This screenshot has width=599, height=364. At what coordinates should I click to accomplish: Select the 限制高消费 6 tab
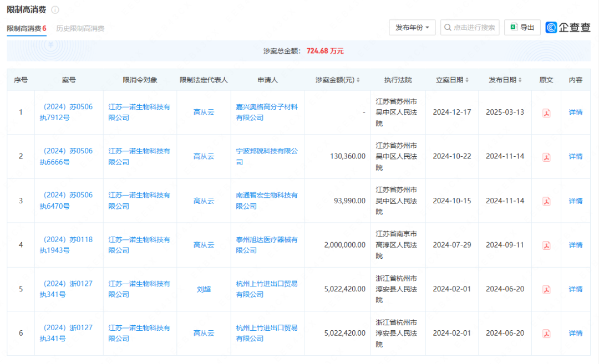[x=27, y=29]
